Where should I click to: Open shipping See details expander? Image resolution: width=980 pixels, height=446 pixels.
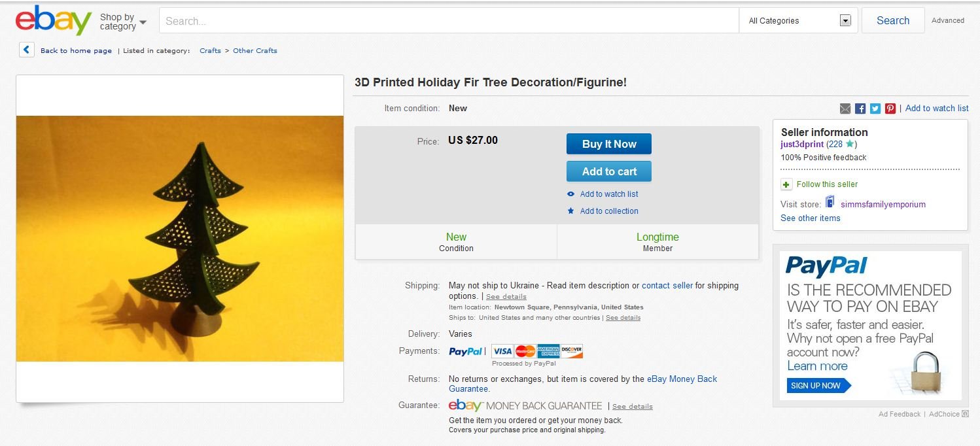(506, 297)
